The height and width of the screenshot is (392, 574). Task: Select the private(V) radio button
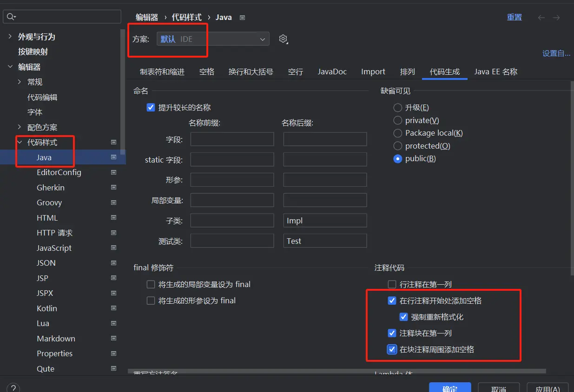pyautogui.click(x=397, y=120)
